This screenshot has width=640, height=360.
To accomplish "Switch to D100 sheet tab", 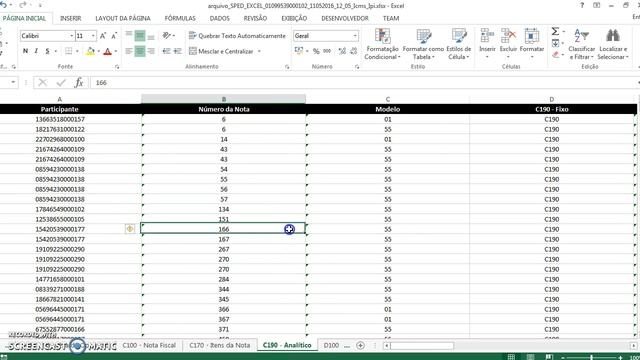I will point(331,345).
